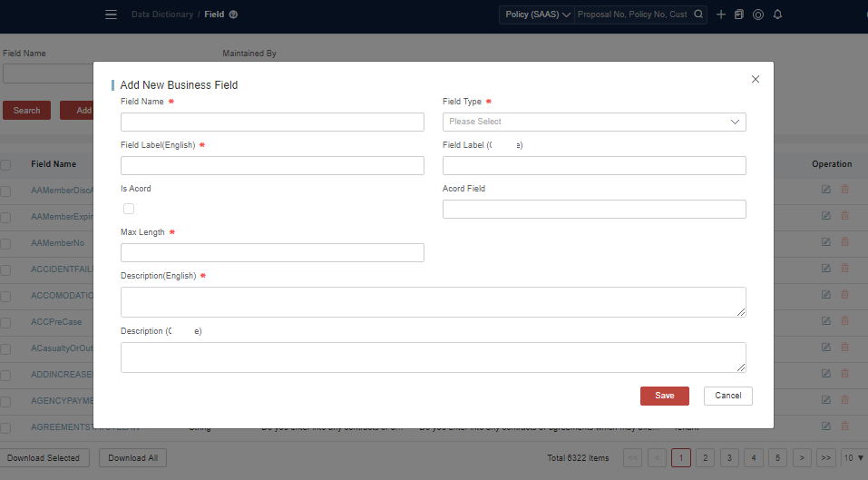868x480 pixels.
Task: Edit the AAMemberDisc row via pencil icon
Action: (x=826, y=190)
